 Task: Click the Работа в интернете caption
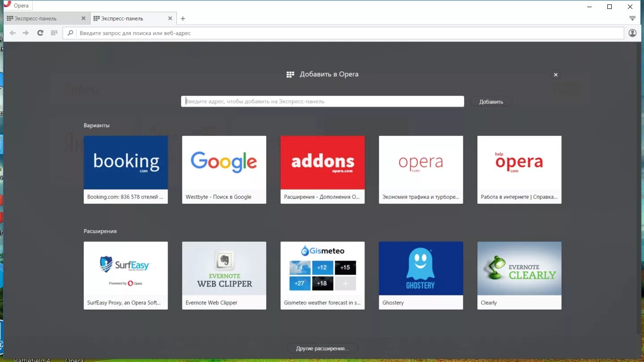coord(519,197)
